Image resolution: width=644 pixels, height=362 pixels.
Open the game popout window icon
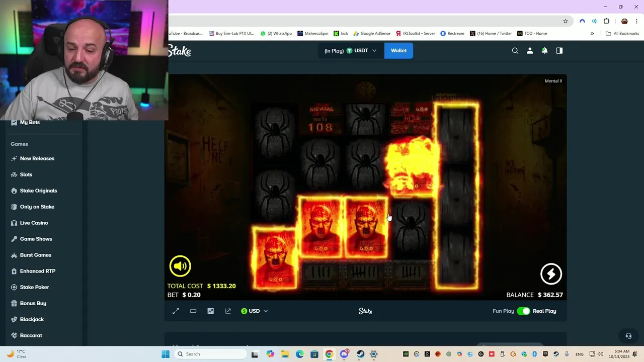(x=228, y=311)
